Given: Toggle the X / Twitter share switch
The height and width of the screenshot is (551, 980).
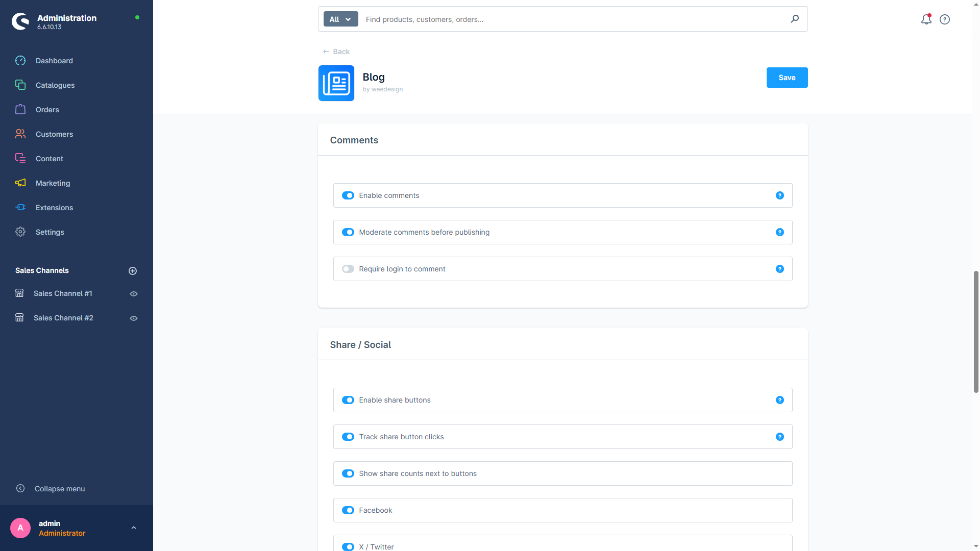Looking at the screenshot, I should point(348,547).
